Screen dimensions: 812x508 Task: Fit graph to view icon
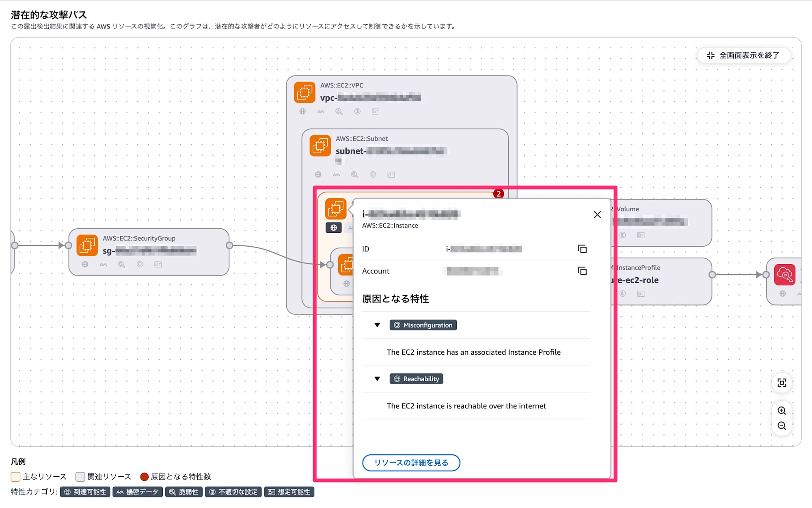(782, 382)
